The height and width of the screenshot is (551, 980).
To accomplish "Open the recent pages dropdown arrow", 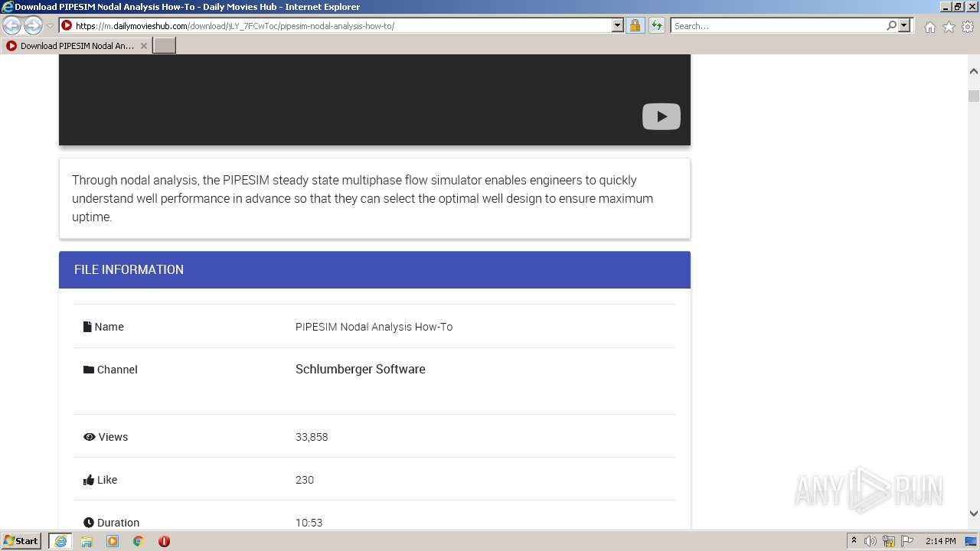I will 50,26.
